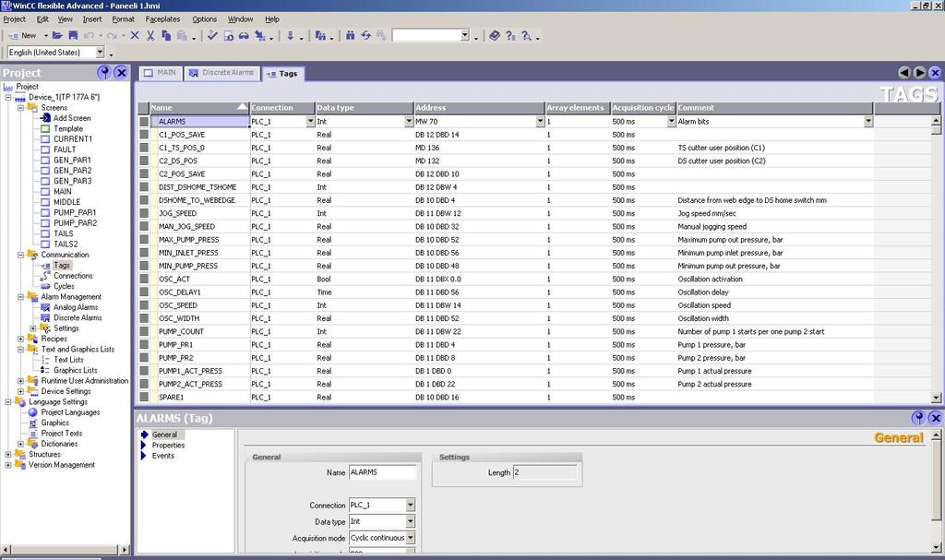Click the Name field containing ALARMS

click(x=383, y=472)
